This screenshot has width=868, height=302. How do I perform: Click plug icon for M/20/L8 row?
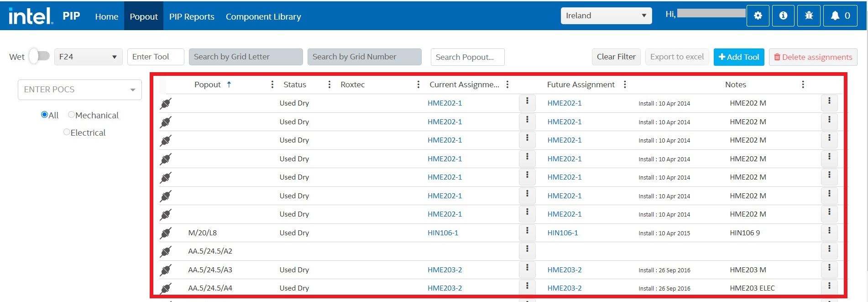click(x=166, y=233)
